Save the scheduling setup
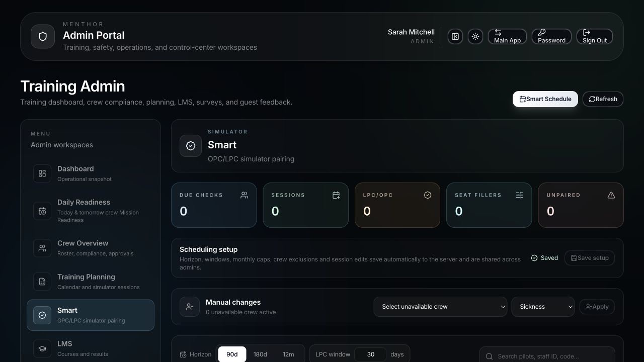The height and width of the screenshot is (362, 644). click(590, 258)
